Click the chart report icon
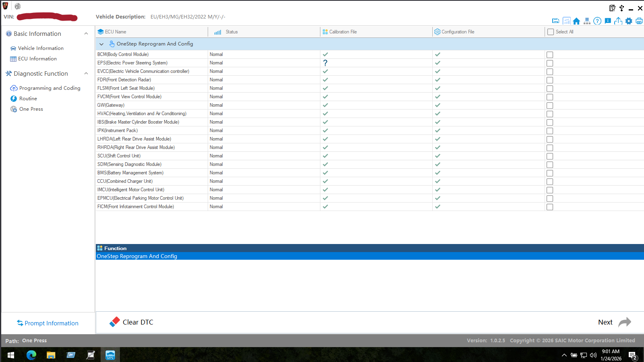The width and height of the screenshot is (644, 362). click(566, 21)
